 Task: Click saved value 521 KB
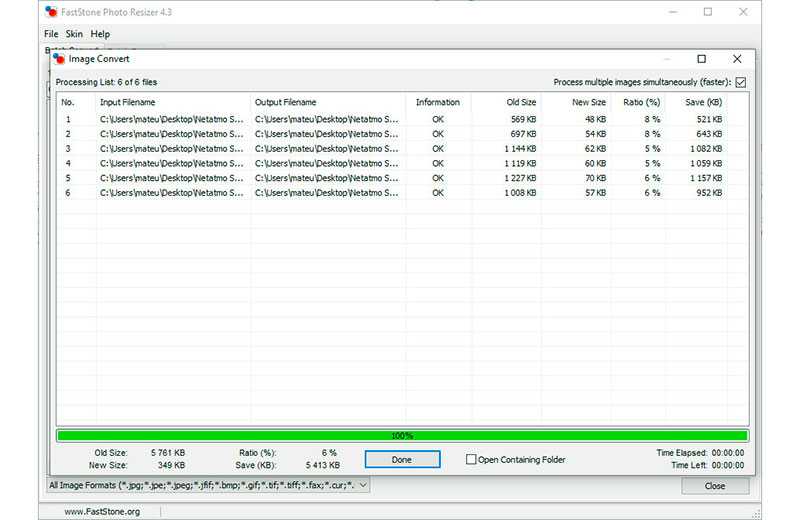pyautogui.click(x=709, y=119)
